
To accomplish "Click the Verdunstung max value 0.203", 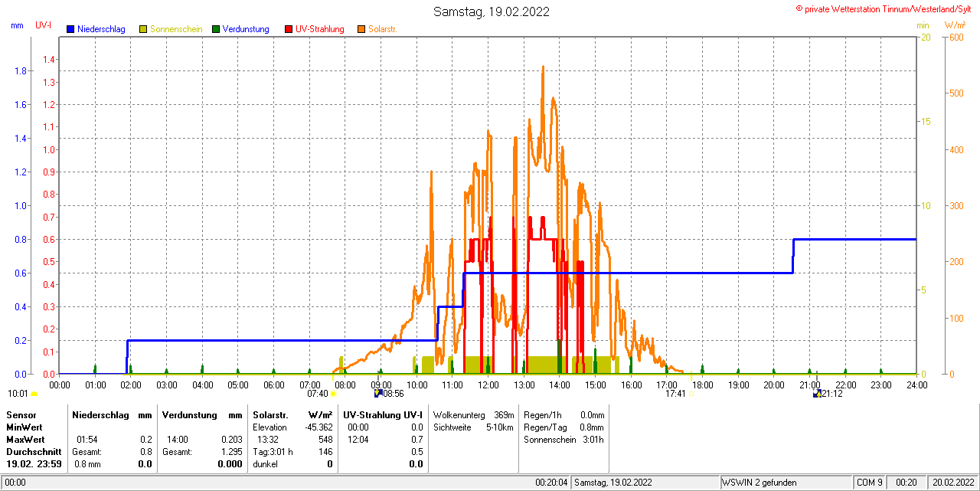I will [x=230, y=440].
